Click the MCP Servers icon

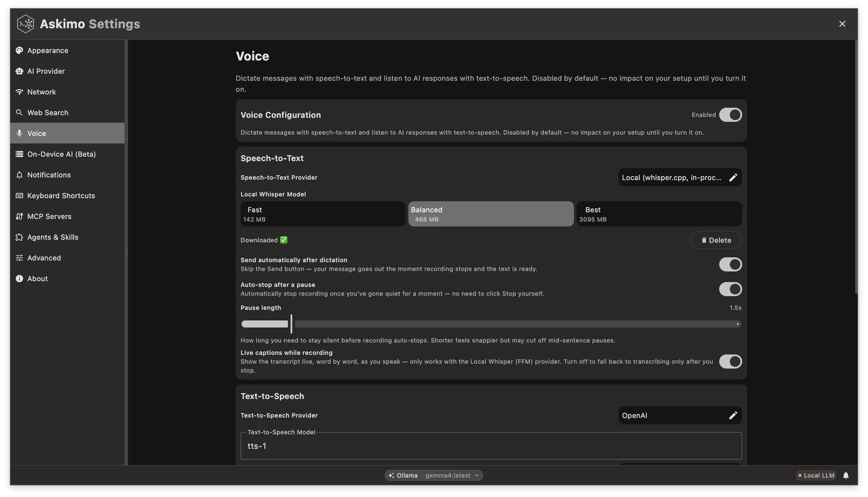(19, 216)
